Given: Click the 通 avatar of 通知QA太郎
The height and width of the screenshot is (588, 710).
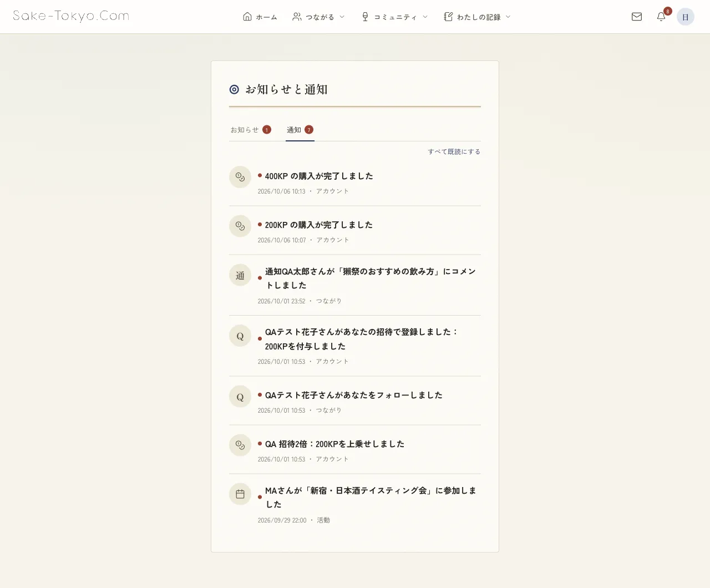Looking at the screenshot, I should click(240, 275).
